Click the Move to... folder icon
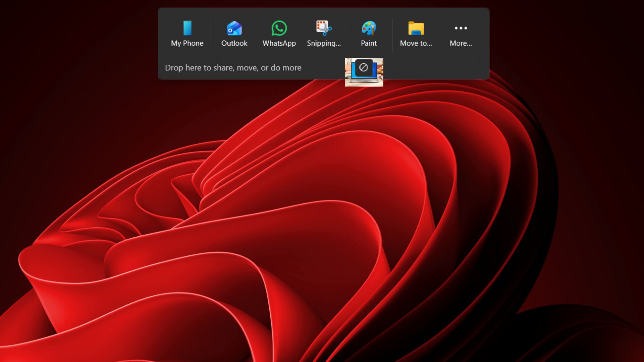This screenshot has height=362, width=644. point(416,28)
